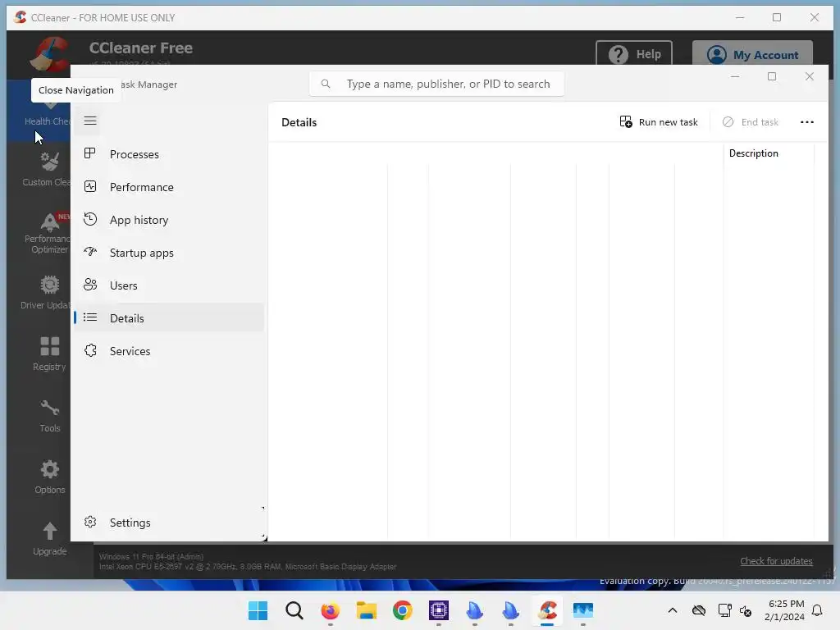Click Run new task button
This screenshot has height=630, width=840.
(659, 122)
